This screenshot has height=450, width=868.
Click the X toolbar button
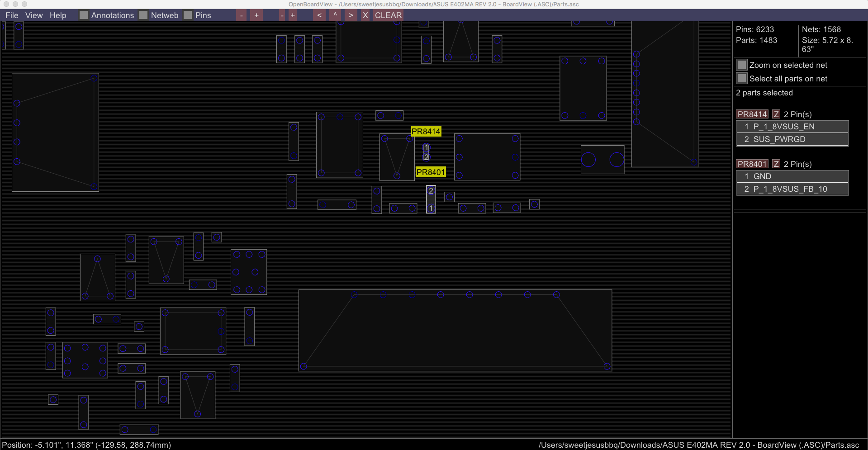click(x=365, y=15)
